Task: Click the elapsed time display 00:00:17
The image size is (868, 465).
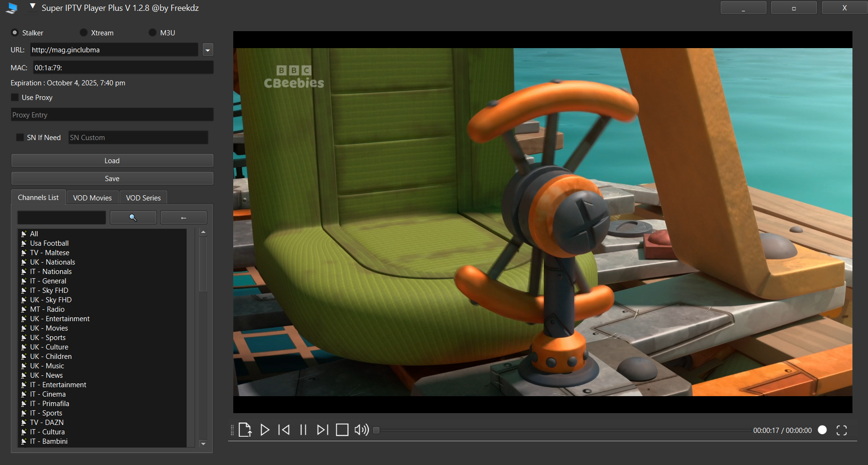Action: pos(766,430)
